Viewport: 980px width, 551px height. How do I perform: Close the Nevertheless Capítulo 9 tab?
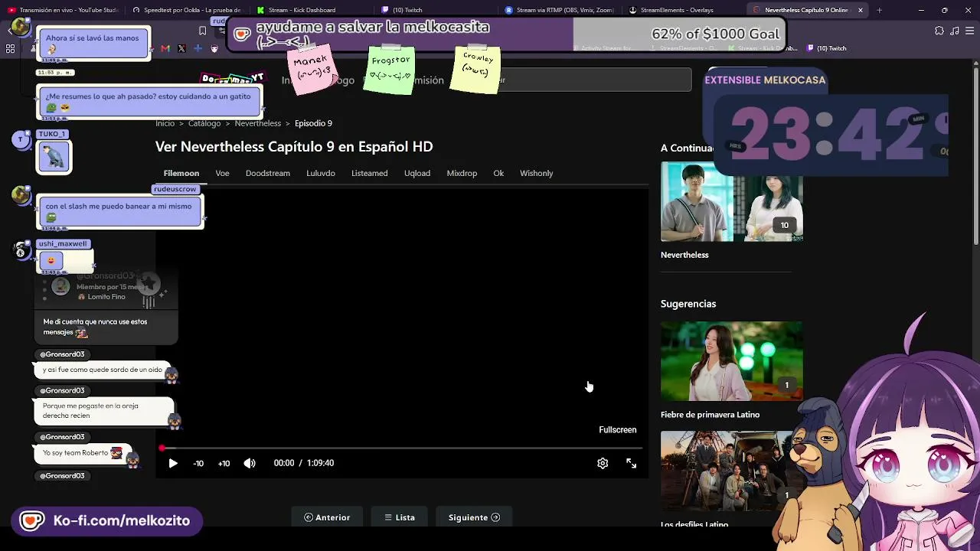click(x=861, y=10)
